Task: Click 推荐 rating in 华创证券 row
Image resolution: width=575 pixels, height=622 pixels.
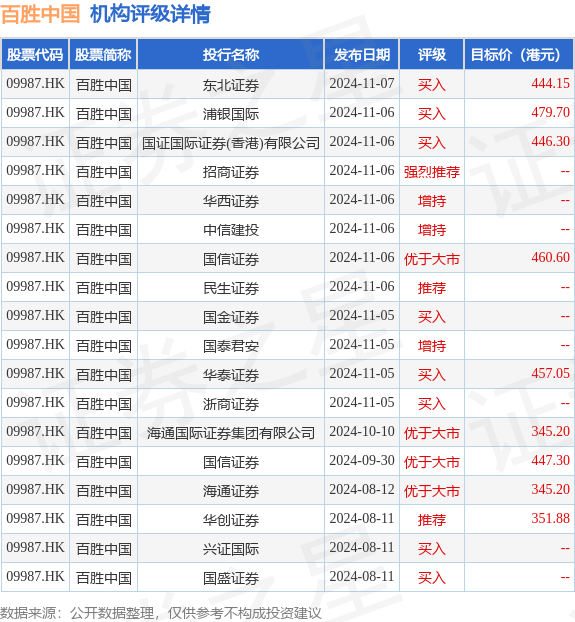Action: tap(431, 519)
